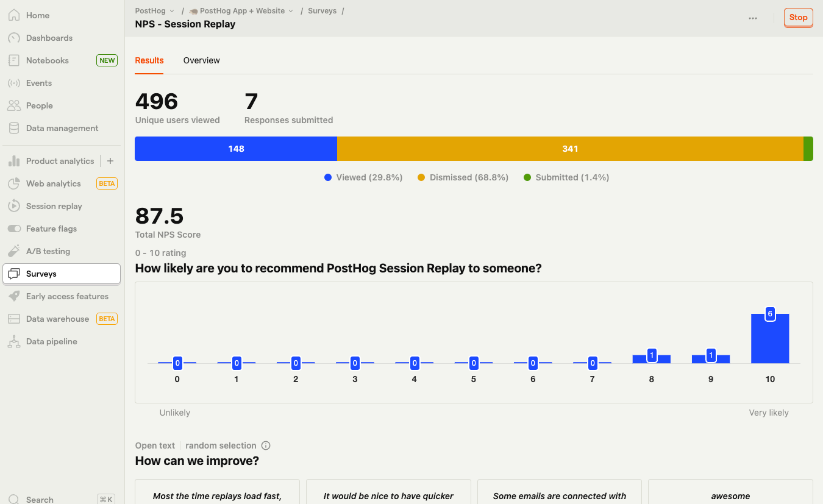Click the Notebooks sidebar icon
823x504 pixels.
coord(14,60)
